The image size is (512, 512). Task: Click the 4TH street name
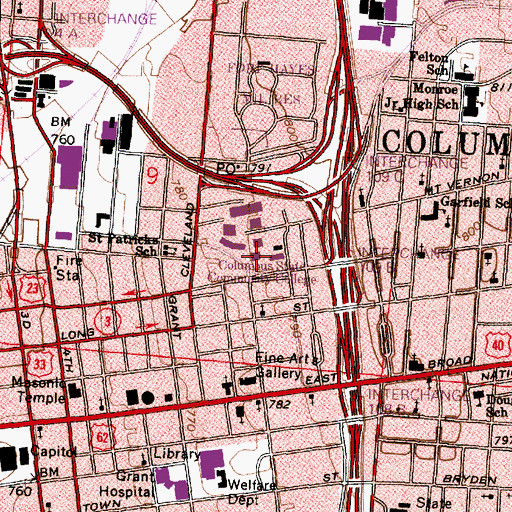67,361
